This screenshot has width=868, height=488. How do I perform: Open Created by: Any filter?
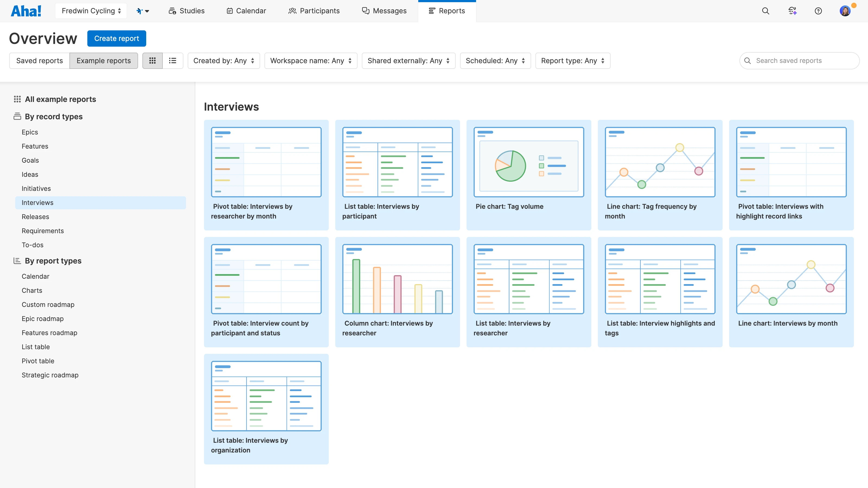pos(224,61)
